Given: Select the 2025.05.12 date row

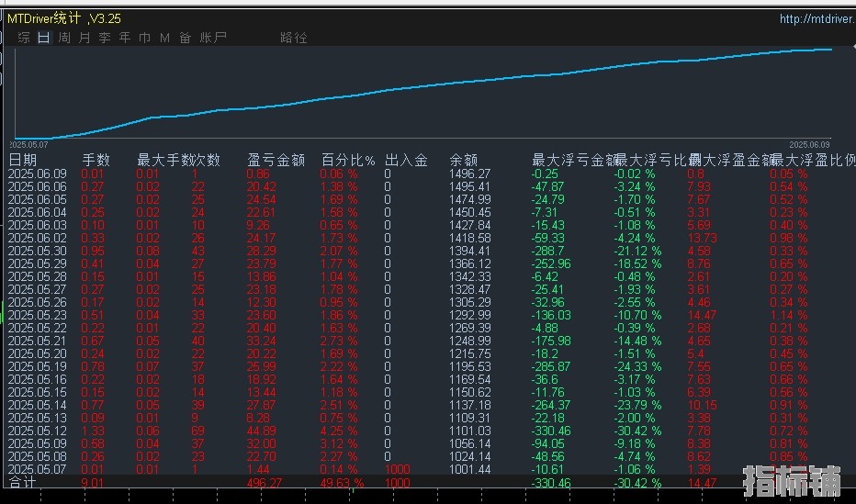Looking at the screenshot, I should (37, 431).
